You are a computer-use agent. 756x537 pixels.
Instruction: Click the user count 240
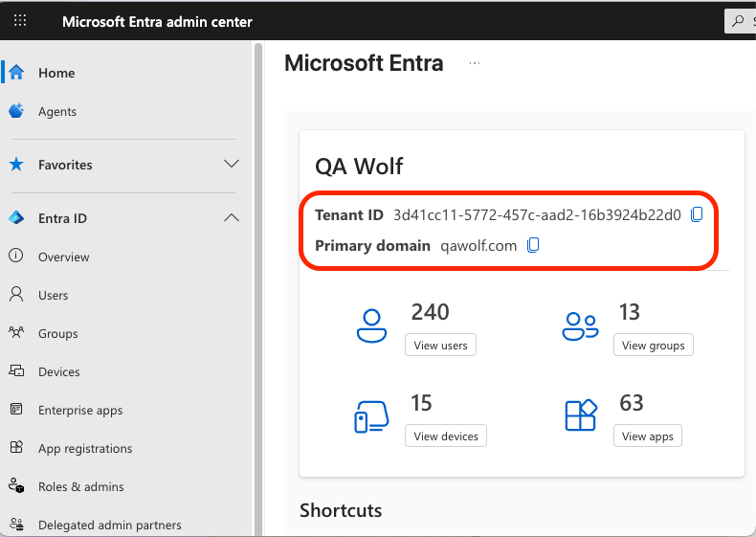430,312
